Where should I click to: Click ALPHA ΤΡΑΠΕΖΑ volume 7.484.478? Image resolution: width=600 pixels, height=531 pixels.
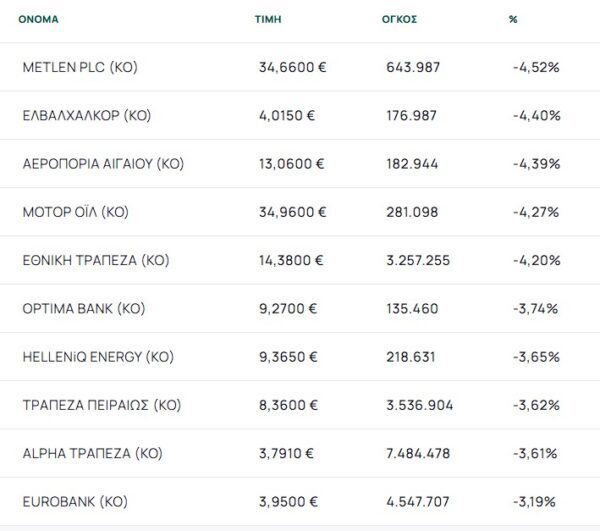point(423,453)
